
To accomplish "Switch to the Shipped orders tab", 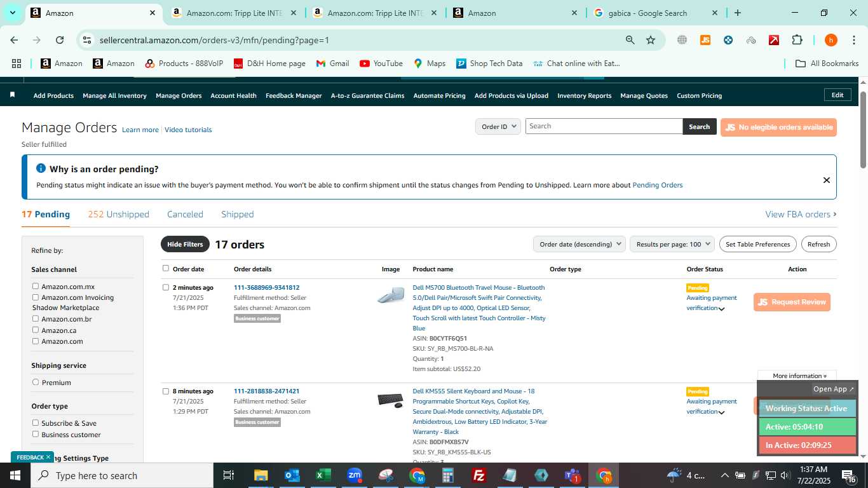I will tap(238, 214).
